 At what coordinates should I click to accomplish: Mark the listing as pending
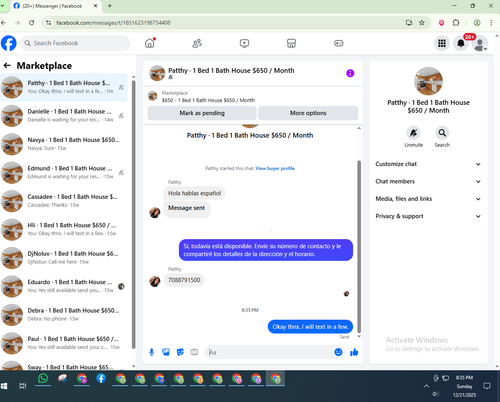[x=202, y=113]
